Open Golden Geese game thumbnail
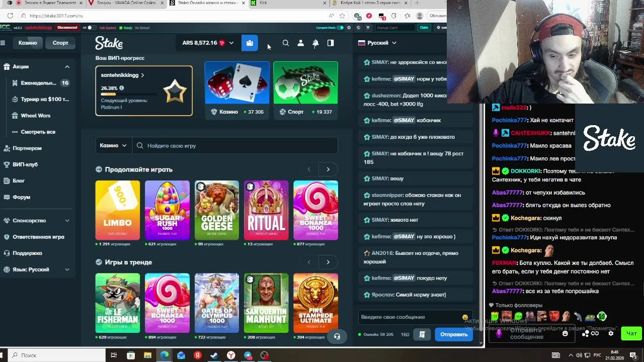The height and width of the screenshot is (362, 644). click(217, 210)
